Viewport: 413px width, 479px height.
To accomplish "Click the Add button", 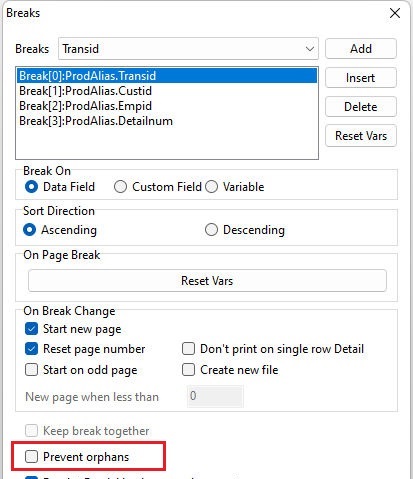I will click(361, 49).
